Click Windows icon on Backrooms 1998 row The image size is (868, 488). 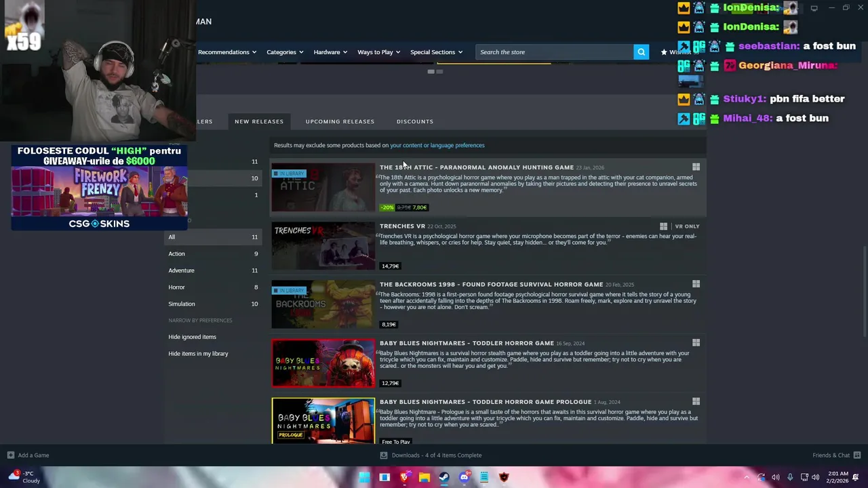click(696, 284)
